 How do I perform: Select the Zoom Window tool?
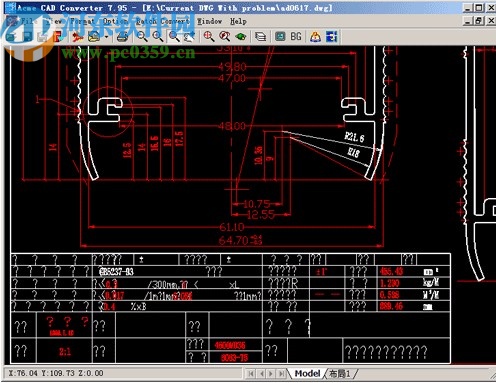(174, 36)
